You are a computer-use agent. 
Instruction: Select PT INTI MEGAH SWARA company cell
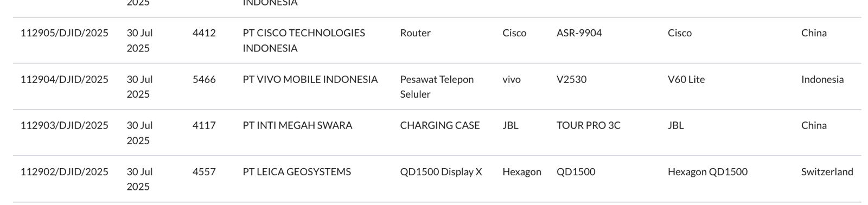[x=298, y=125]
